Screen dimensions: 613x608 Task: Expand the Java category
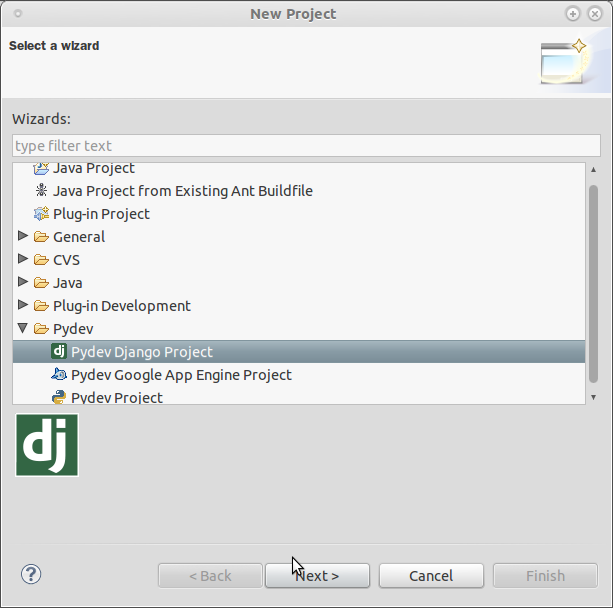23,282
